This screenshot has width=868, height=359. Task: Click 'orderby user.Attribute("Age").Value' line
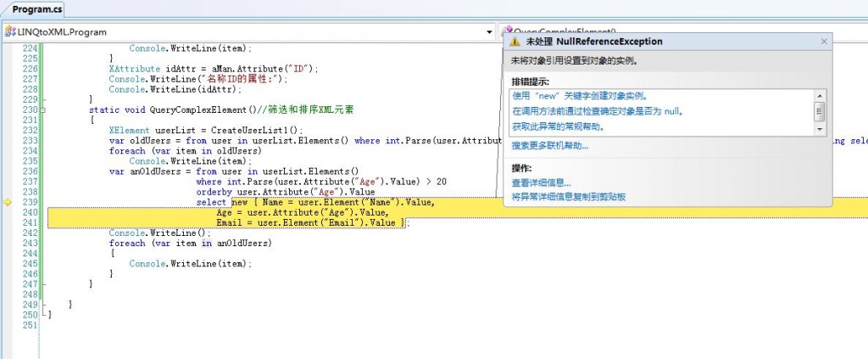(286, 193)
